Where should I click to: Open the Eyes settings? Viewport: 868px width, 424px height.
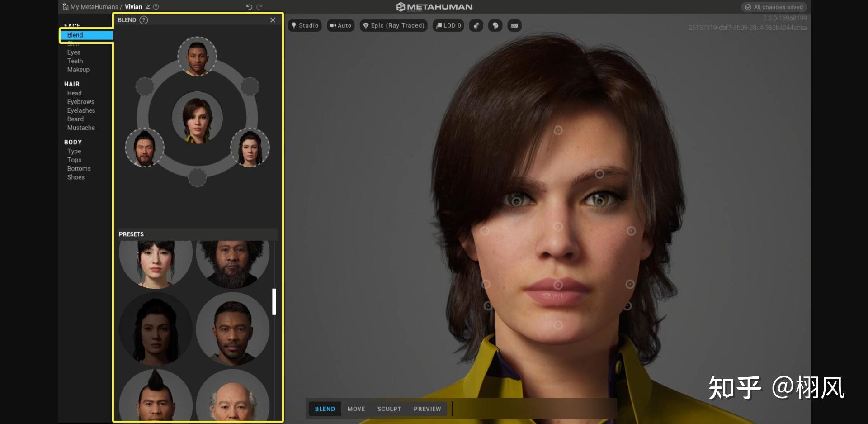74,52
